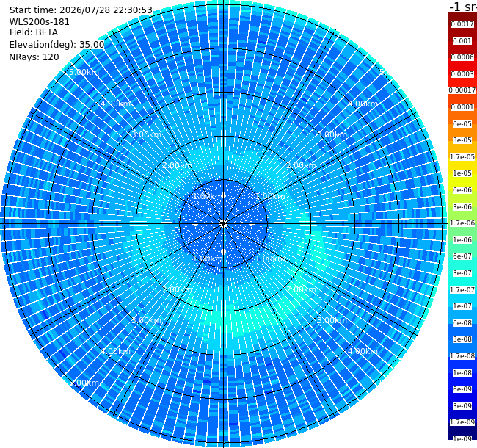Click the 0.0017 colorbar label
This screenshot has width=477, height=448.
(x=462, y=24)
